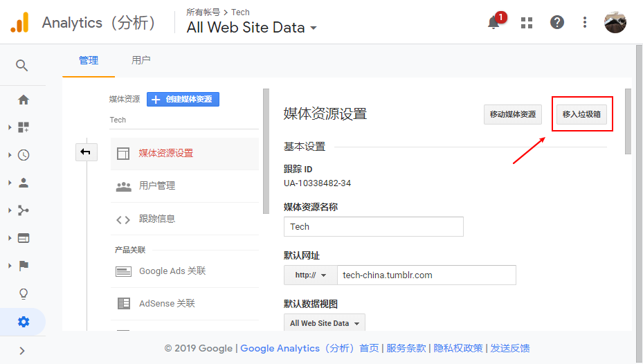
Task: Open the 服务条款 footer link
Action: [406, 348]
